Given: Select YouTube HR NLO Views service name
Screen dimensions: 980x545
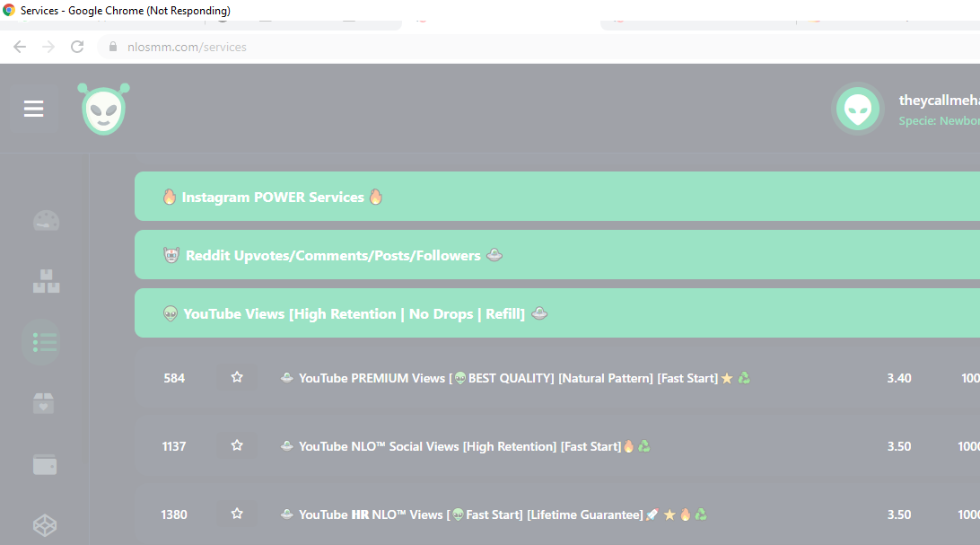Looking at the screenshot, I should [494, 514].
